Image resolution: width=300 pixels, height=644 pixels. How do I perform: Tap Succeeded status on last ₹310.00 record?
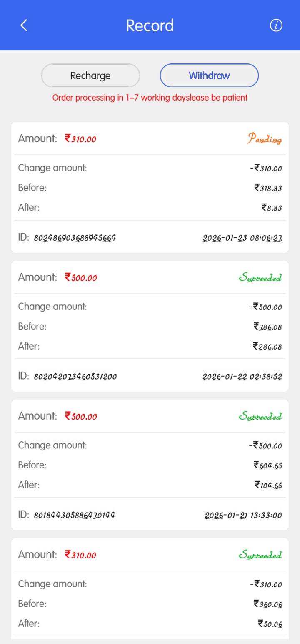[260, 555]
